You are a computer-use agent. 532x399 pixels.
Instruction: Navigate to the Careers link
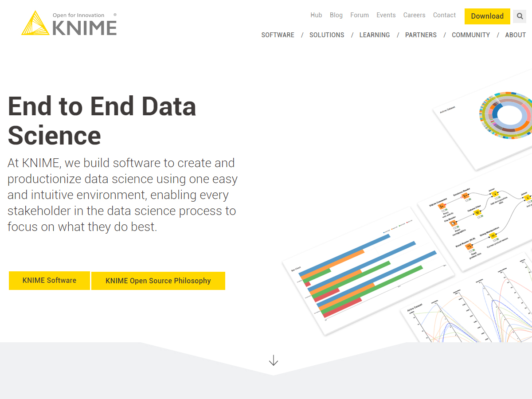point(414,15)
